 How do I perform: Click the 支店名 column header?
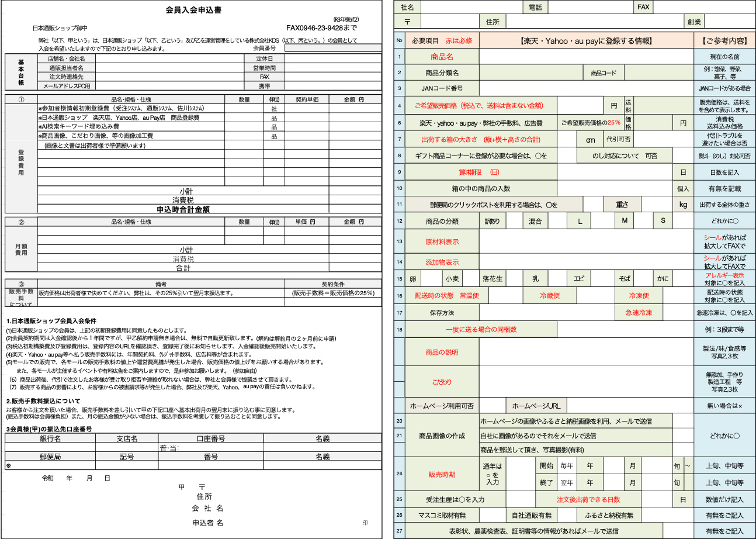[x=127, y=438]
